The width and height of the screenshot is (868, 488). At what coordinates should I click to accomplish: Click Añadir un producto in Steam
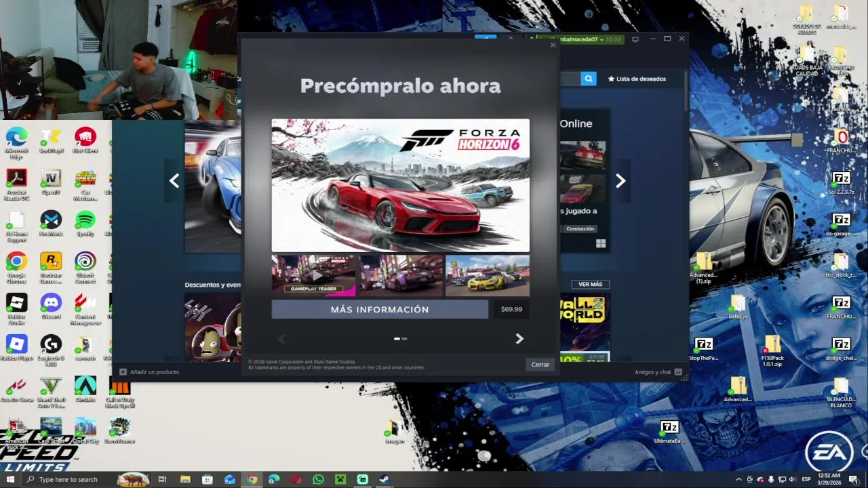(149, 371)
